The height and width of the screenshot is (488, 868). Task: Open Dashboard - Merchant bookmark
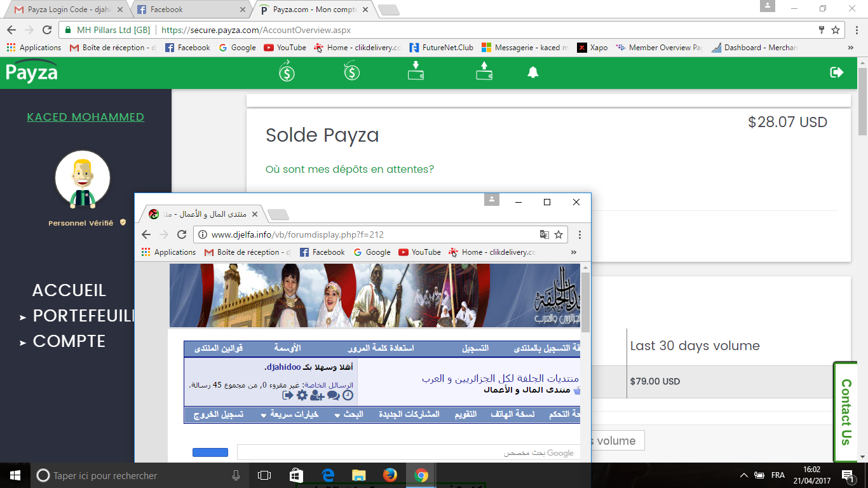point(754,48)
